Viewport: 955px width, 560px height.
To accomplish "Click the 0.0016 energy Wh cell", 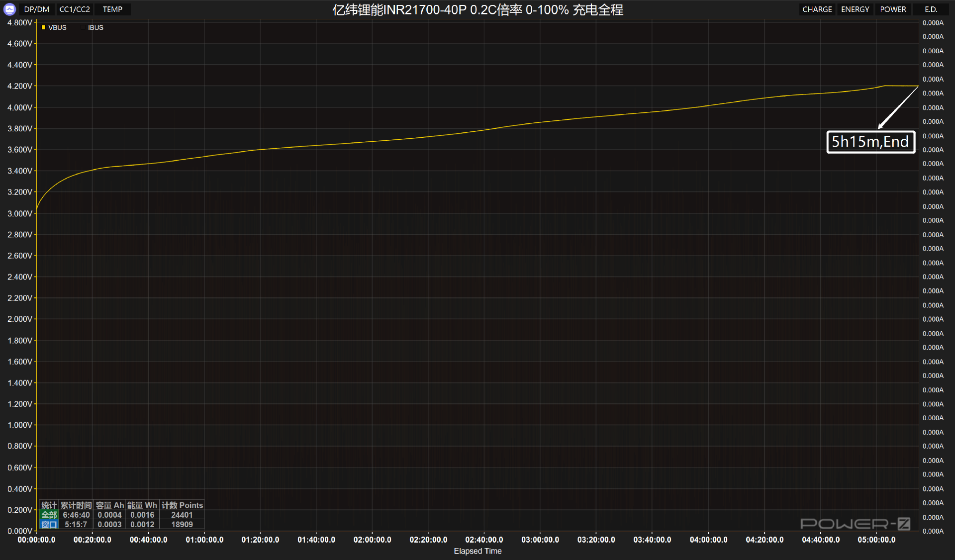I will pos(142,515).
